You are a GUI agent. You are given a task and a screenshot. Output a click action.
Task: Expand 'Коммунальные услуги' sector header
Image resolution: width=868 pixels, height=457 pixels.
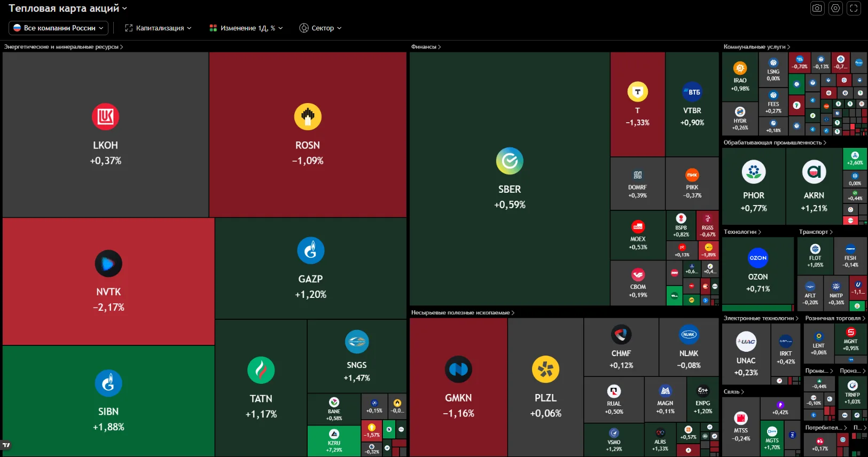pyautogui.click(x=756, y=47)
